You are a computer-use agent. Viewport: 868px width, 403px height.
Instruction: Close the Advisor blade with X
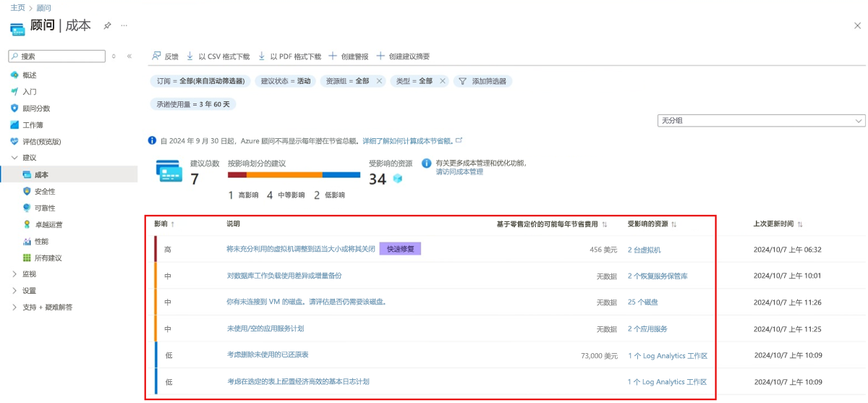857,25
